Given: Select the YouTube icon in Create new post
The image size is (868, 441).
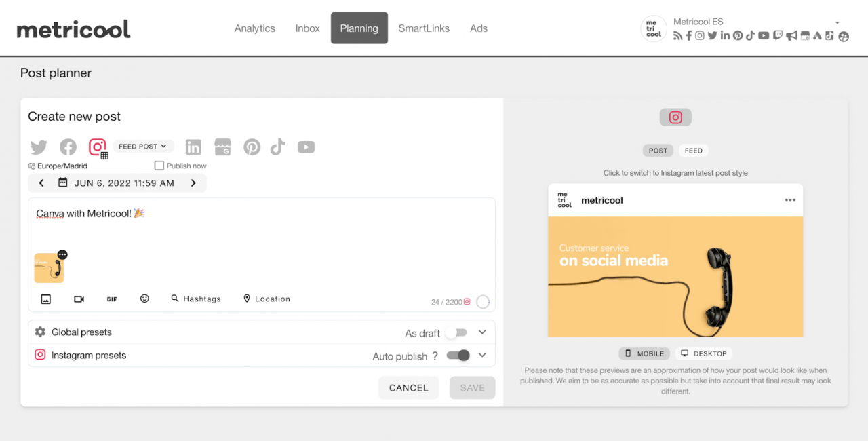Looking at the screenshot, I should coord(306,147).
